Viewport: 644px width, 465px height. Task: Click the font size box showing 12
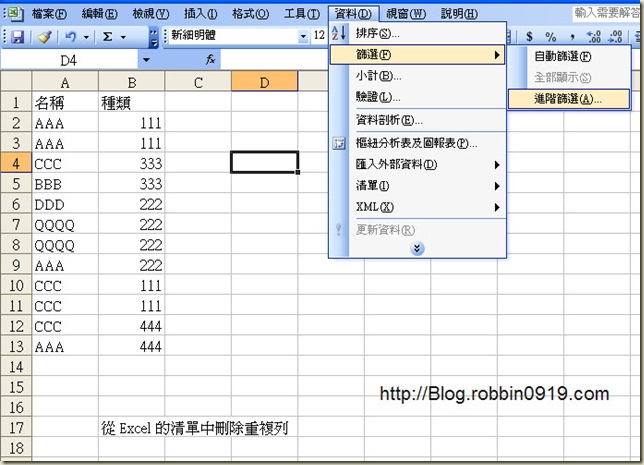click(320, 36)
